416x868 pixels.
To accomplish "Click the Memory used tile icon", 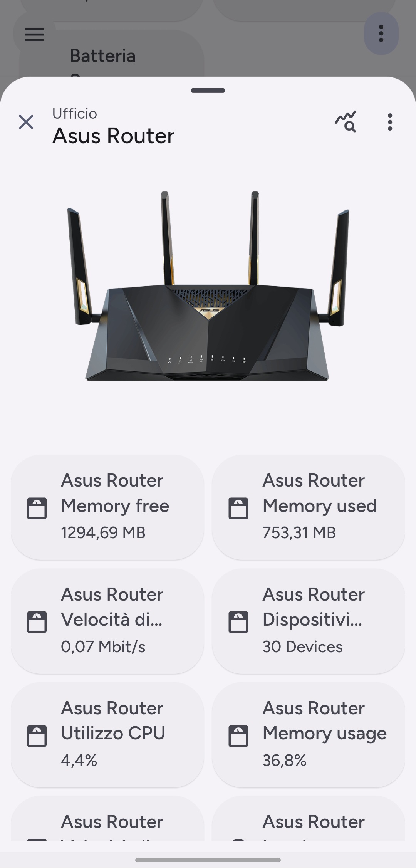I will pyautogui.click(x=238, y=508).
